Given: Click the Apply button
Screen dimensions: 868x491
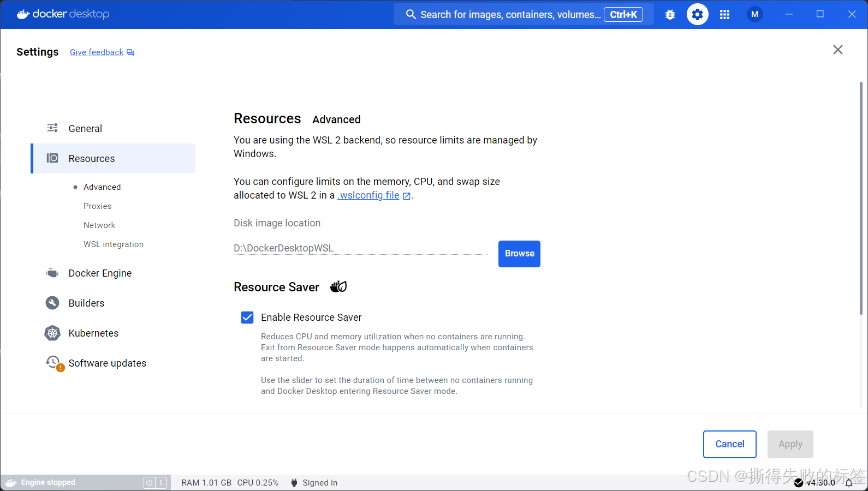Looking at the screenshot, I should [x=790, y=444].
